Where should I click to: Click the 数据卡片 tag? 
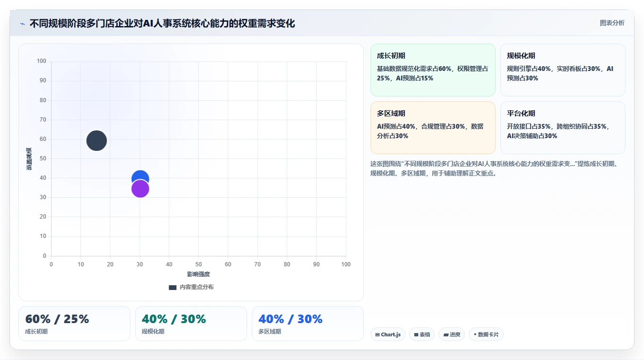tap(486, 334)
